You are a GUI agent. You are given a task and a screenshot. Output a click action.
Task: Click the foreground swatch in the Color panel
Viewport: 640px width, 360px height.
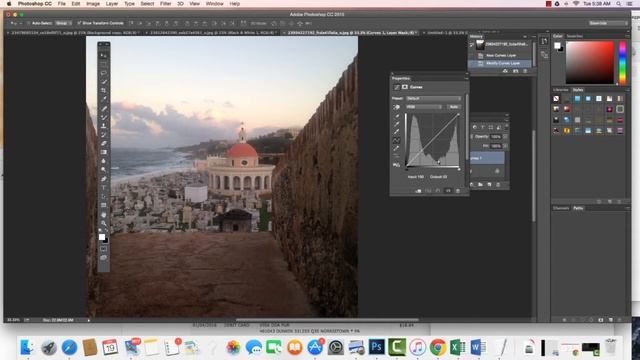(557, 45)
